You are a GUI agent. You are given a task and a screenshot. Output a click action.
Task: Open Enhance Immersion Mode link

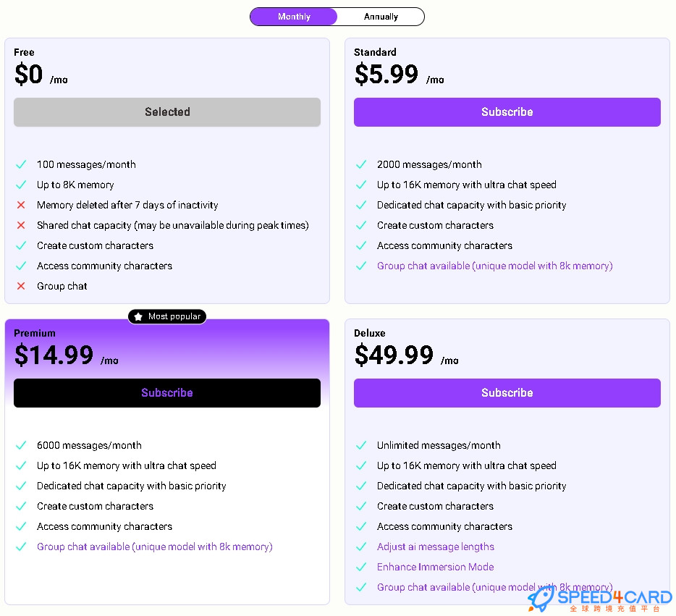pyautogui.click(x=436, y=567)
